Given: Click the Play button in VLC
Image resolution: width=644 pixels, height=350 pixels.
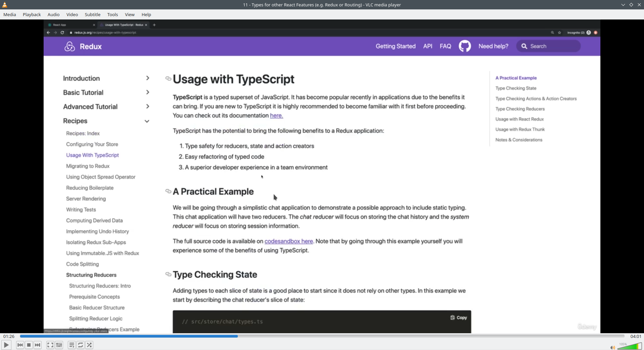Looking at the screenshot, I should [x=6, y=345].
